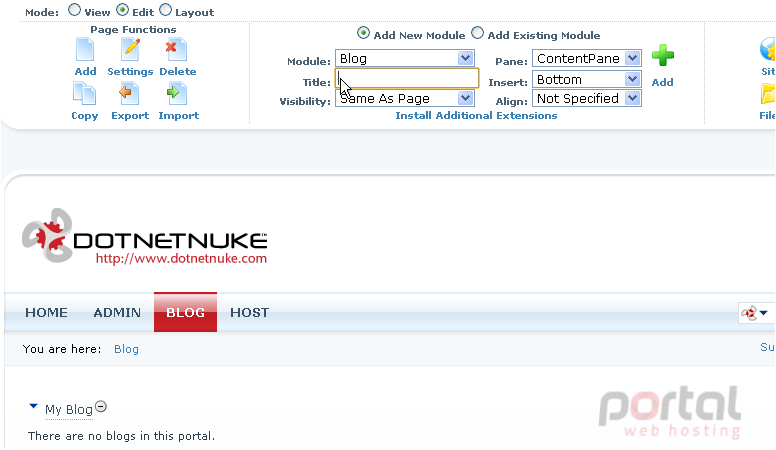776x450 pixels.
Task: Go to HOME menu tab
Action: click(x=47, y=312)
